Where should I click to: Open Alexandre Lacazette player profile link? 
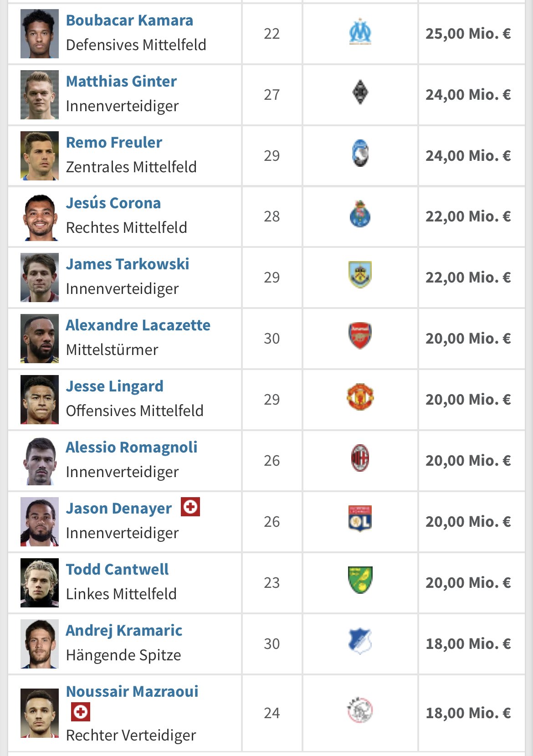tap(138, 325)
